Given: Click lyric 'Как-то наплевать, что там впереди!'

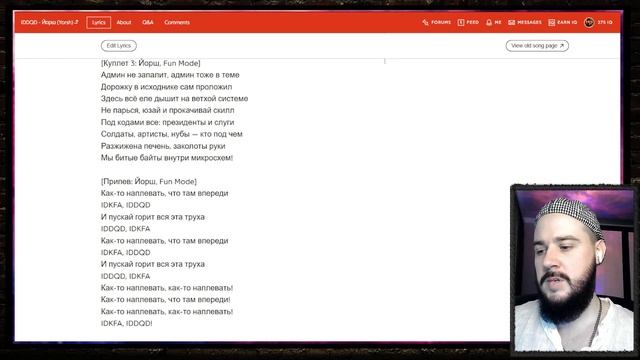Looking at the screenshot, I should pos(166,300).
